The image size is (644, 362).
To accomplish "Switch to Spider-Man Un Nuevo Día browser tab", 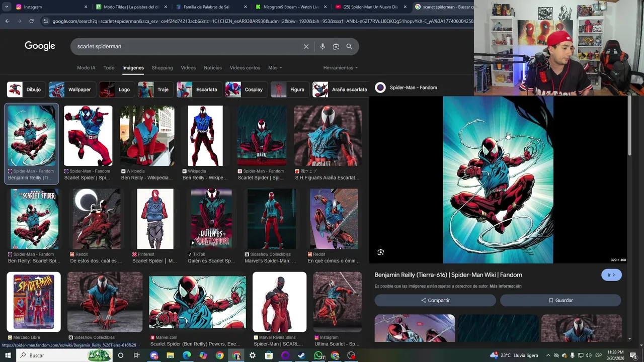I will coord(370,7).
